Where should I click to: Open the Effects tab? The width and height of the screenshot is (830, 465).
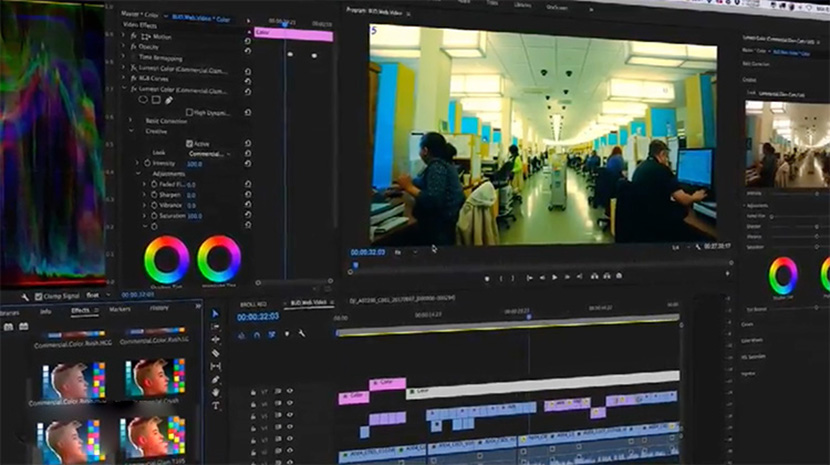pos(80,310)
